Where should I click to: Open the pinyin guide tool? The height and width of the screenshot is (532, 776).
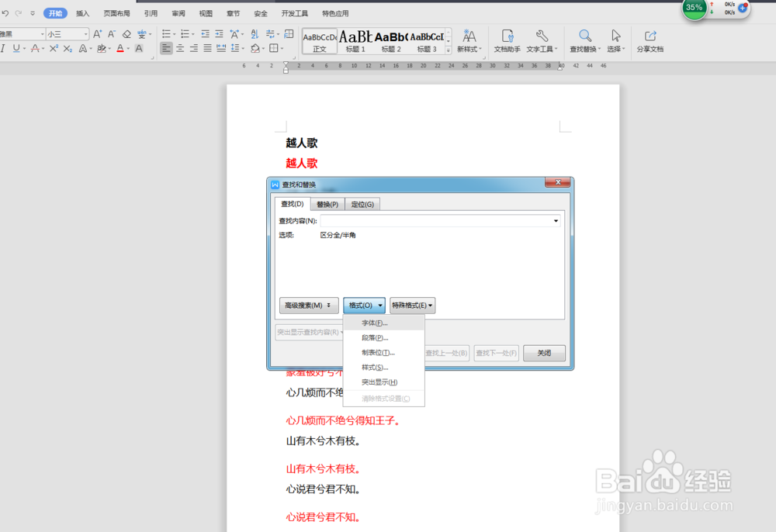click(144, 35)
